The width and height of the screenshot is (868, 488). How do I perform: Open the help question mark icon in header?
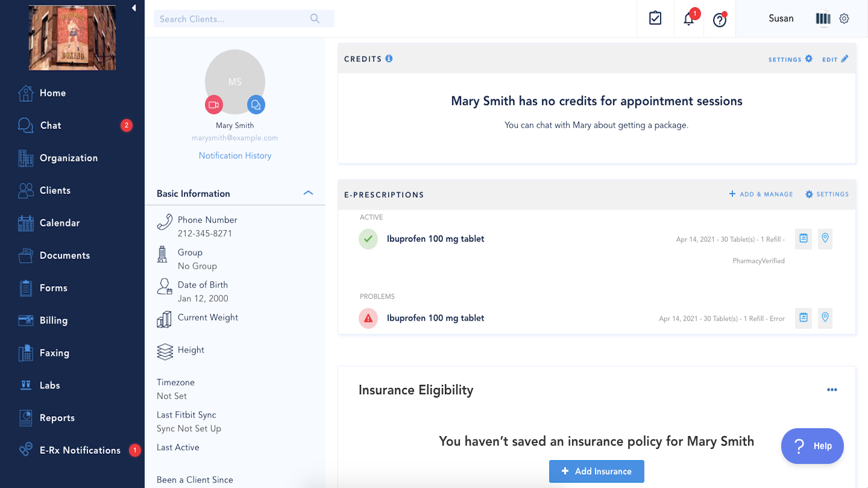coord(719,20)
